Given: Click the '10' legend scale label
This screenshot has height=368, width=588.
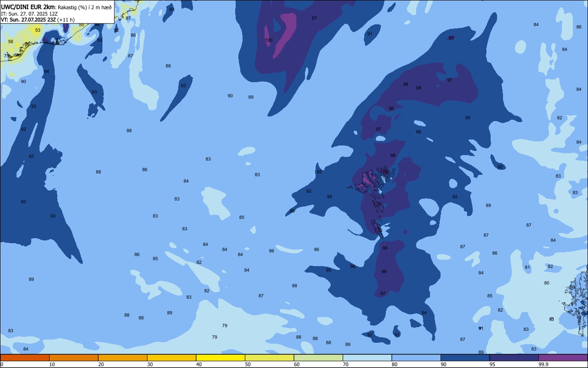Looking at the screenshot, I should (x=52, y=364).
